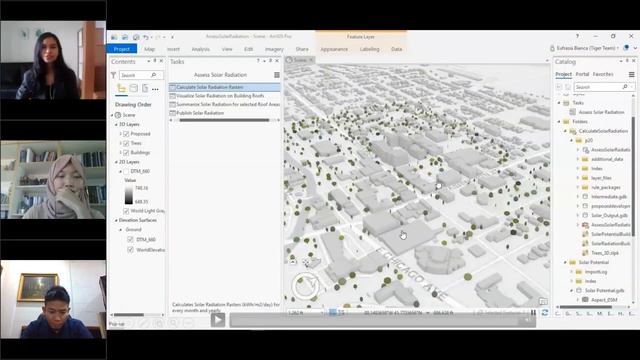Collapse the 3D Layers group
This screenshot has height=360, width=640.
pos(116,124)
